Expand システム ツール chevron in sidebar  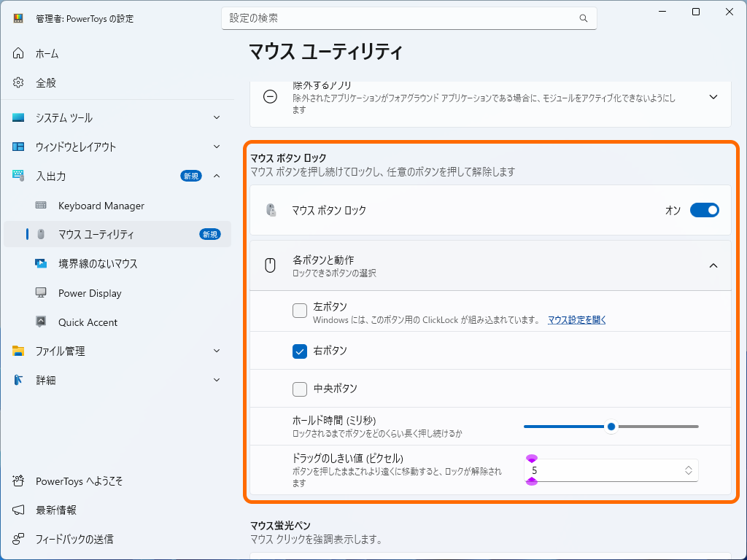(x=217, y=117)
